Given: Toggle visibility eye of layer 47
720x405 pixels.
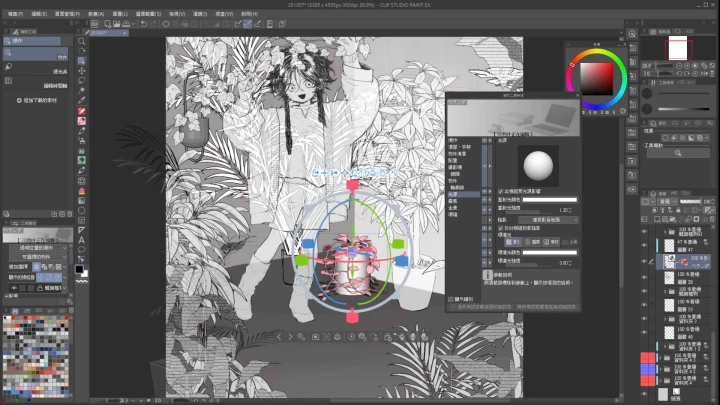Looking at the screenshot, I should click(644, 243).
